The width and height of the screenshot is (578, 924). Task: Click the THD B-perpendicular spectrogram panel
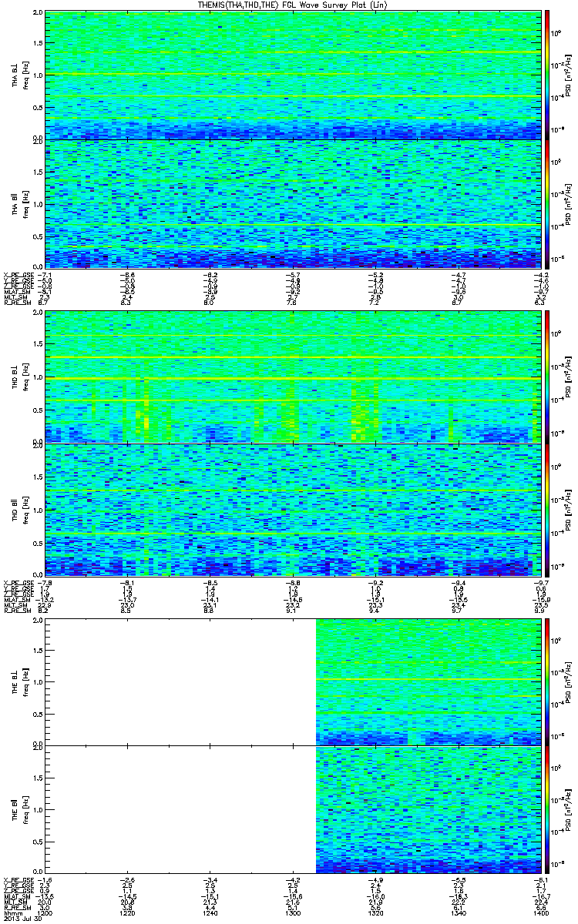[x=291, y=377]
